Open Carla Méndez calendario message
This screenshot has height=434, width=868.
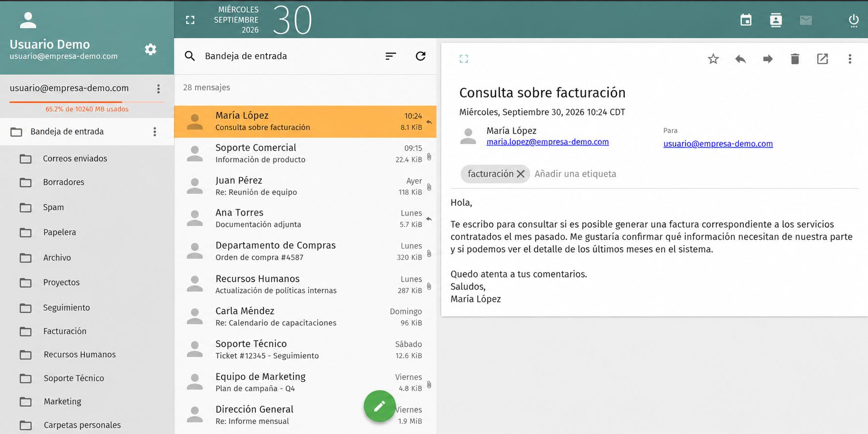305,317
